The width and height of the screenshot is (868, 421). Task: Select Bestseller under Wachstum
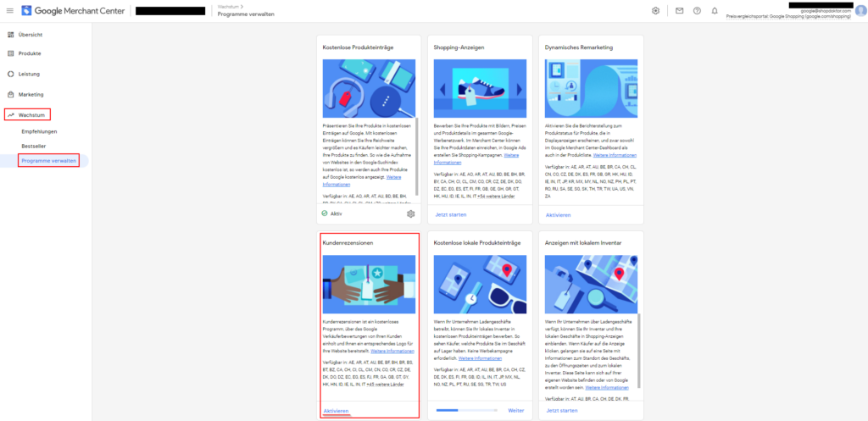point(34,147)
